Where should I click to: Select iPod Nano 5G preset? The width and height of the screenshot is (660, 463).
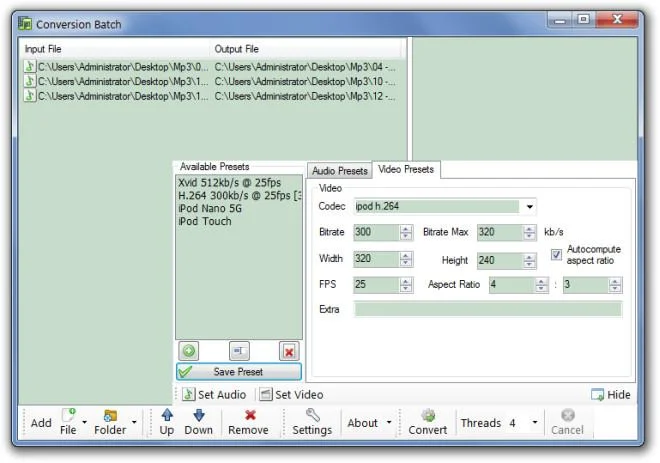click(x=210, y=208)
